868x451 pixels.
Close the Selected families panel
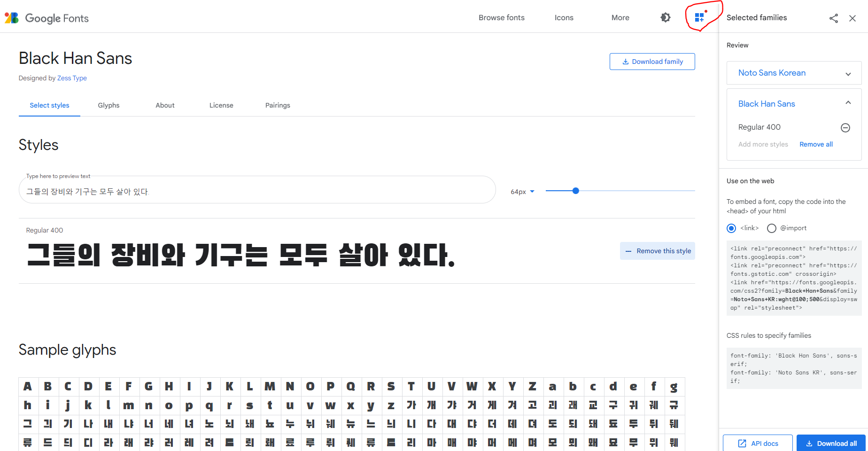click(852, 18)
